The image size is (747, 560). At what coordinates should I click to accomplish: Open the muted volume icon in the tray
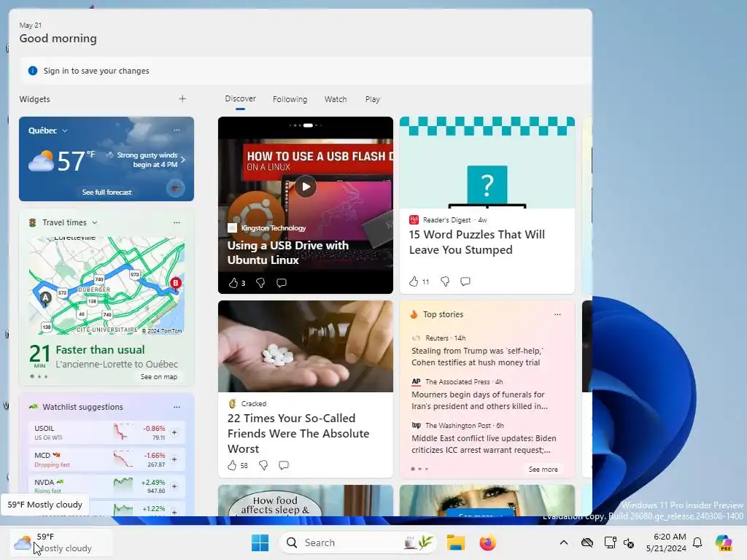coord(629,542)
